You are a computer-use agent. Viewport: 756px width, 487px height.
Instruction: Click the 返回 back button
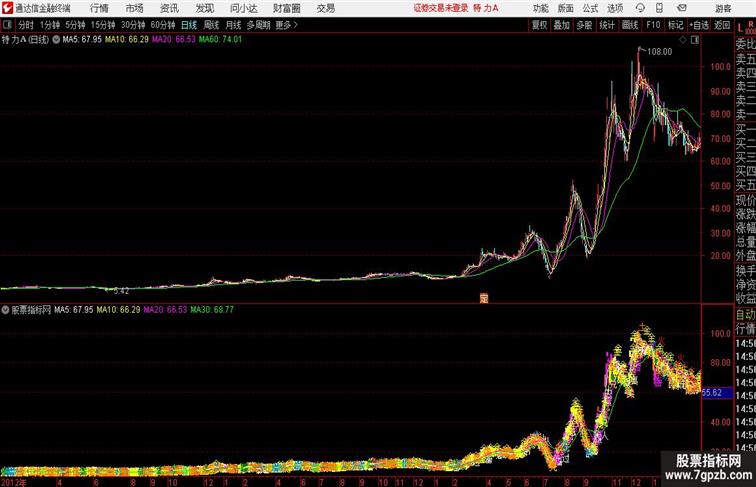(722, 25)
